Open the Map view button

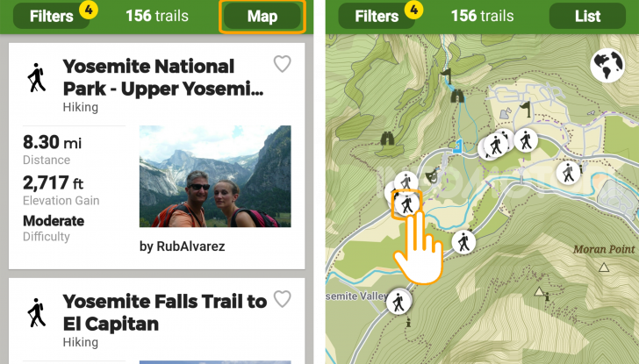click(262, 17)
